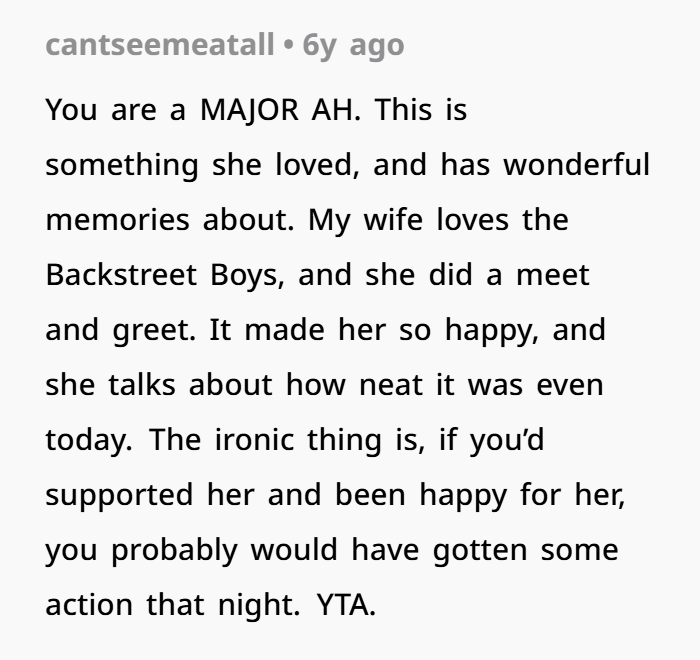Click the word "today." in the comment
700x660 pixels.
pyautogui.click(x=88, y=440)
